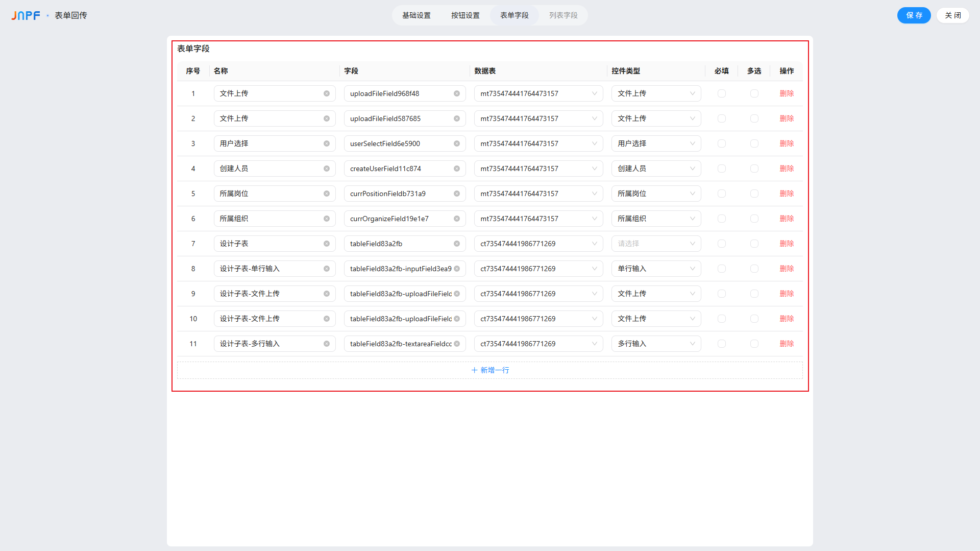Click the JNPF logo

pyautogui.click(x=26, y=15)
